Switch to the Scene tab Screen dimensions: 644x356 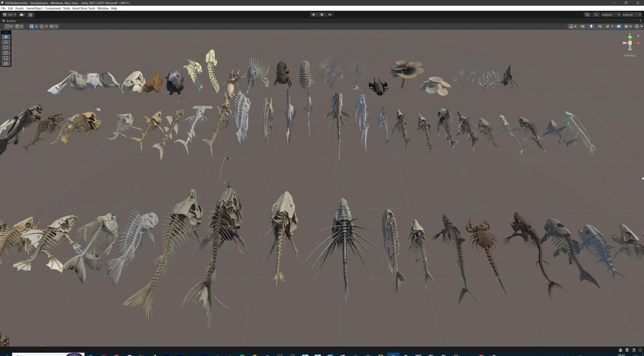tap(11, 20)
